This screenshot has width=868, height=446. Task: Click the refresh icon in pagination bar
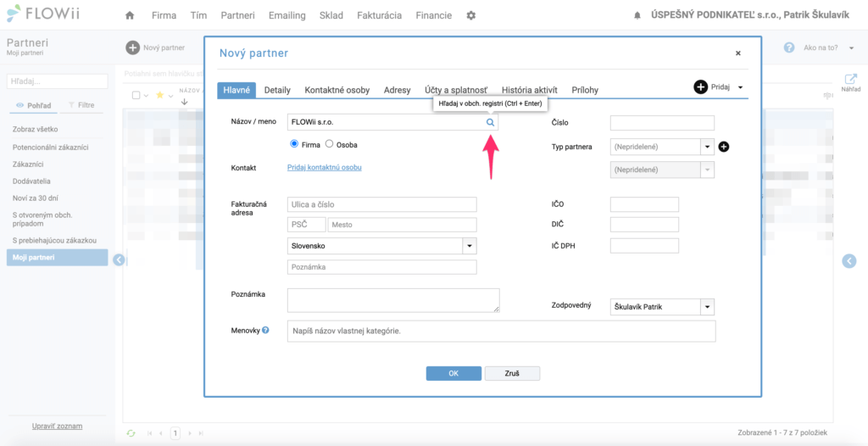click(131, 432)
